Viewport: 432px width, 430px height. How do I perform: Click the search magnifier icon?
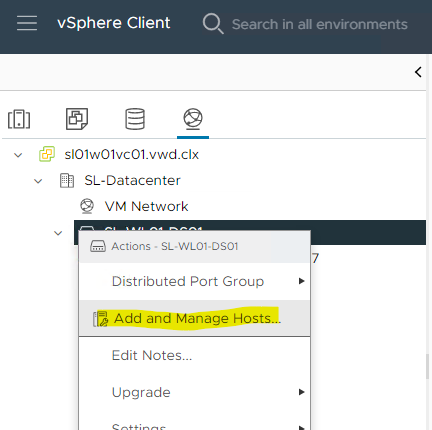click(x=213, y=23)
